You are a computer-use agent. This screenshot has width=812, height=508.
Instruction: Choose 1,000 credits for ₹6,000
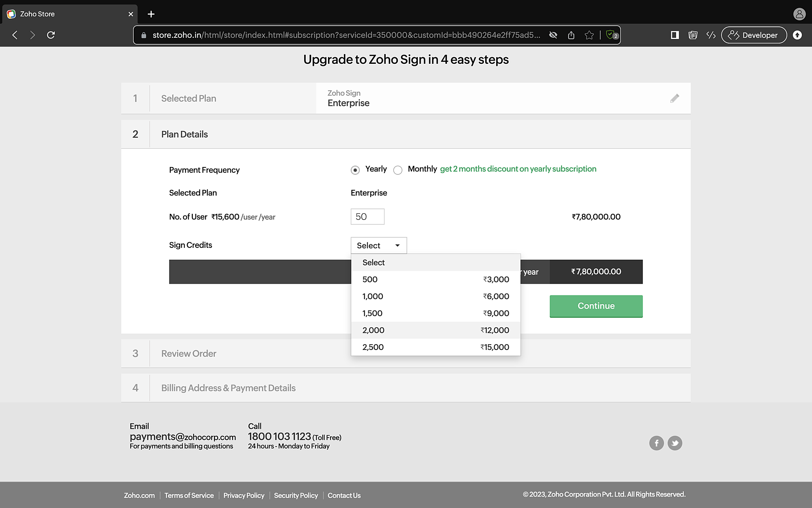[x=436, y=297]
